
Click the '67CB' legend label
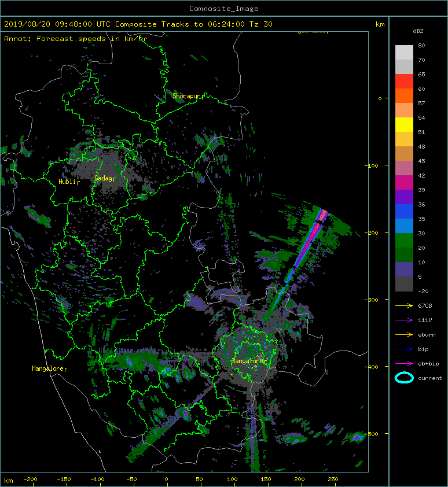pyautogui.click(x=425, y=306)
